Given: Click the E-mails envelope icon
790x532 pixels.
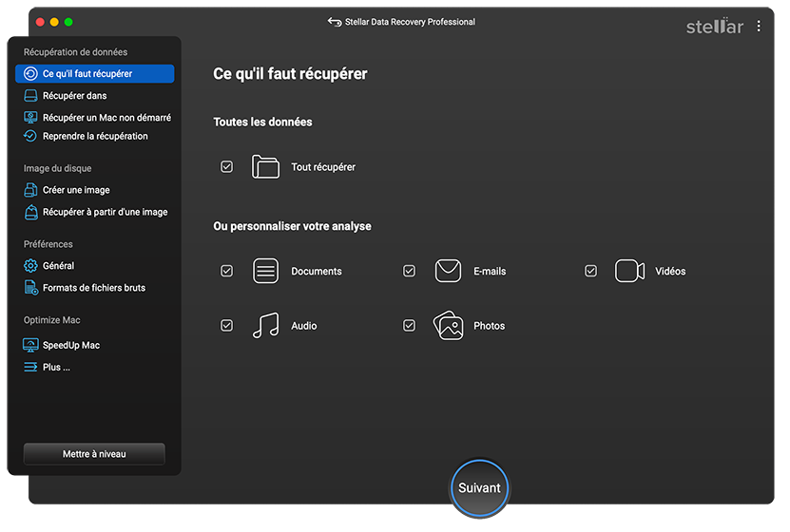Looking at the screenshot, I should pos(448,271).
